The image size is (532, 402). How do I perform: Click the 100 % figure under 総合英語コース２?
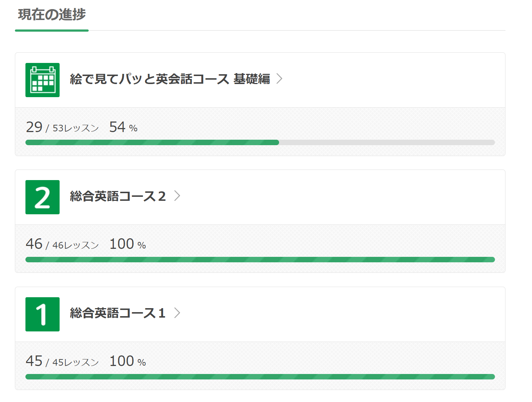tap(128, 244)
